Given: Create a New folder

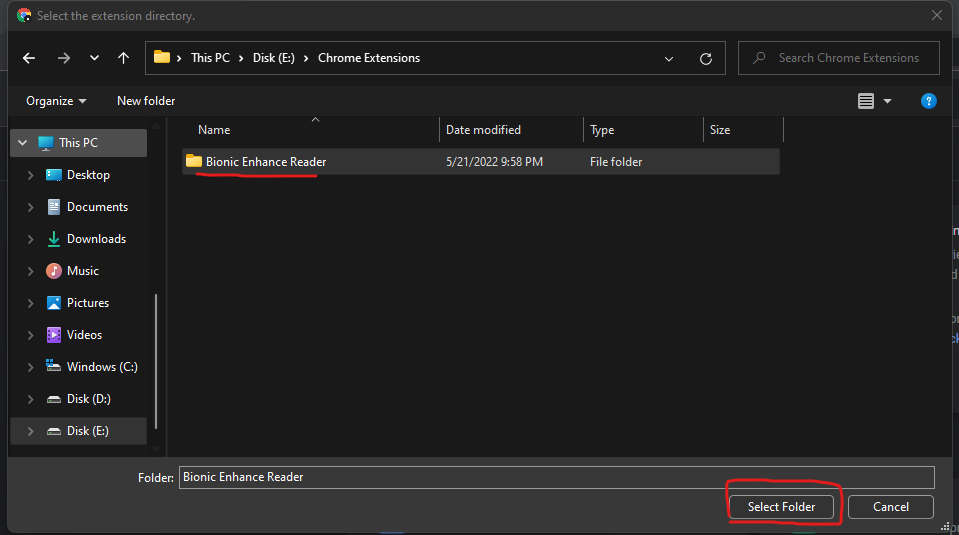Looking at the screenshot, I should 146,101.
